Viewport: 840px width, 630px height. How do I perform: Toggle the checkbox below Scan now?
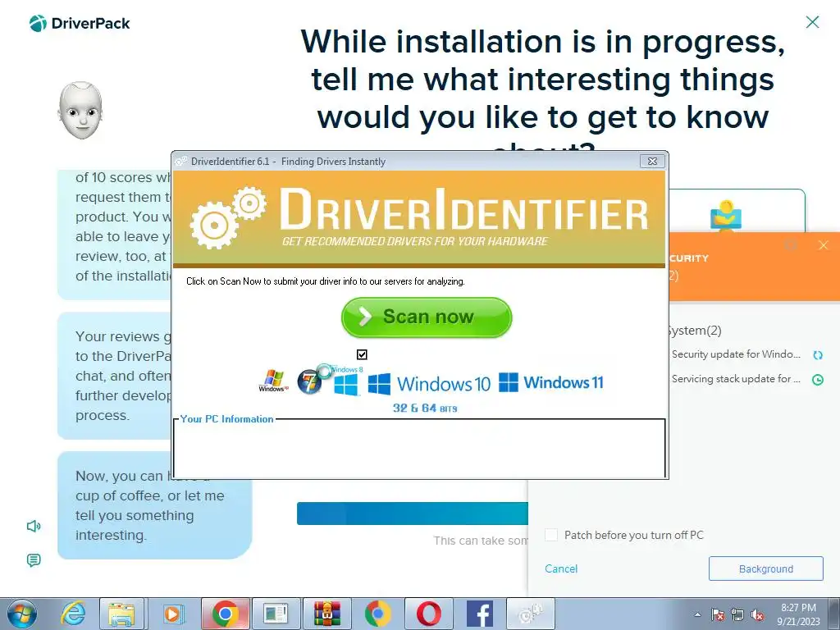pyautogui.click(x=362, y=354)
